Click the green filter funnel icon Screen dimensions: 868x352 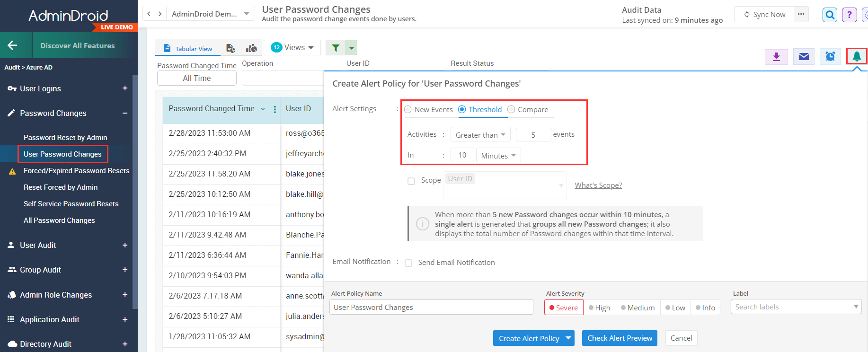click(x=336, y=48)
